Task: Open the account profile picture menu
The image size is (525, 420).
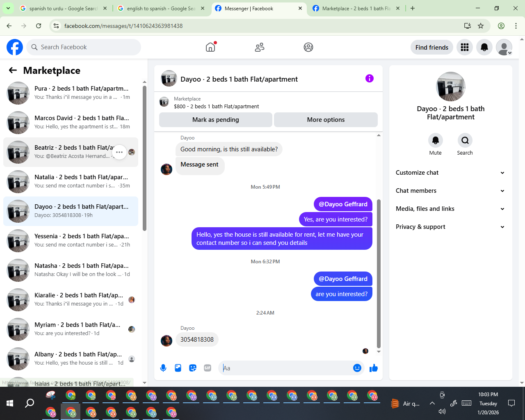Action: tap(504, 47)
